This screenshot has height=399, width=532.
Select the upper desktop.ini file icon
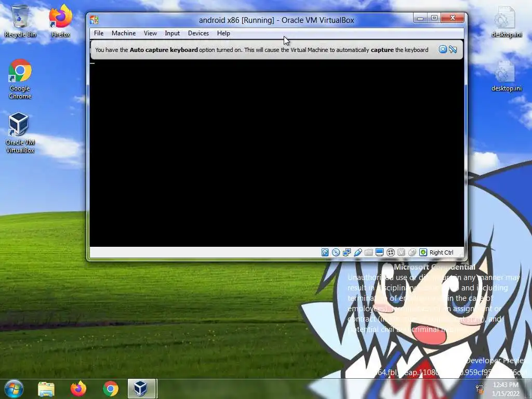coord(506,21)
